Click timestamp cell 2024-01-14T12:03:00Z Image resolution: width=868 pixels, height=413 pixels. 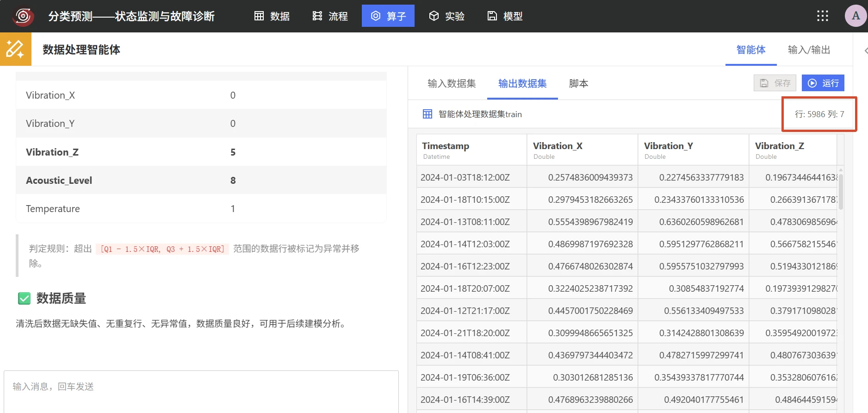(x=471, y=244)
